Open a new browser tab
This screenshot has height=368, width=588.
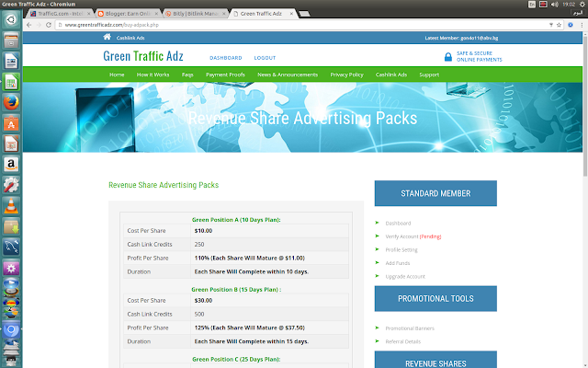click(x=304, y=14)
